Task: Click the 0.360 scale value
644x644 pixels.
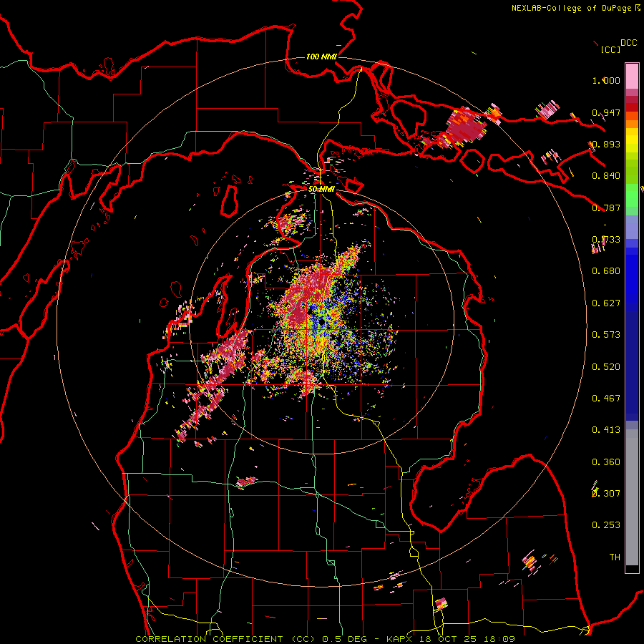Action: pyautogui.click(x=606, y=462)
